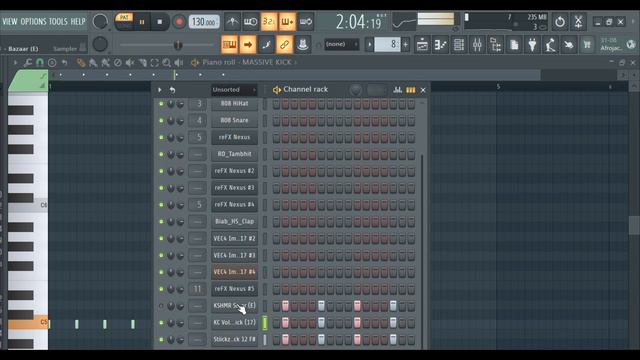640x360 pixels.
Task: Mute the RD_Tambhit channel
Action: tap(161, 154)
